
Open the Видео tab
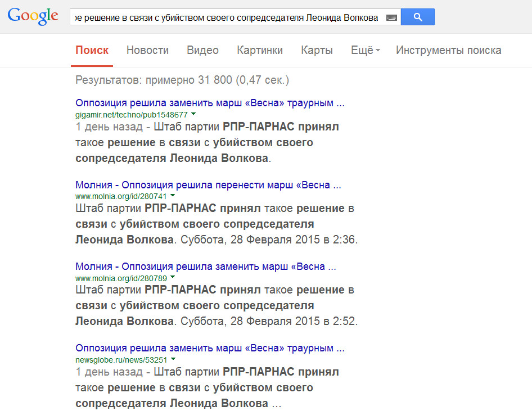pyautogui.click(x=202, y=50)
